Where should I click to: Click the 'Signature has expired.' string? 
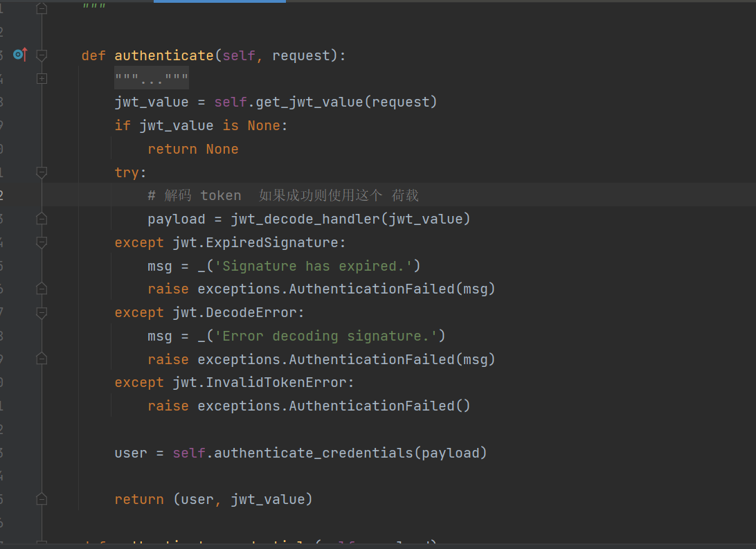pos(314,266)
